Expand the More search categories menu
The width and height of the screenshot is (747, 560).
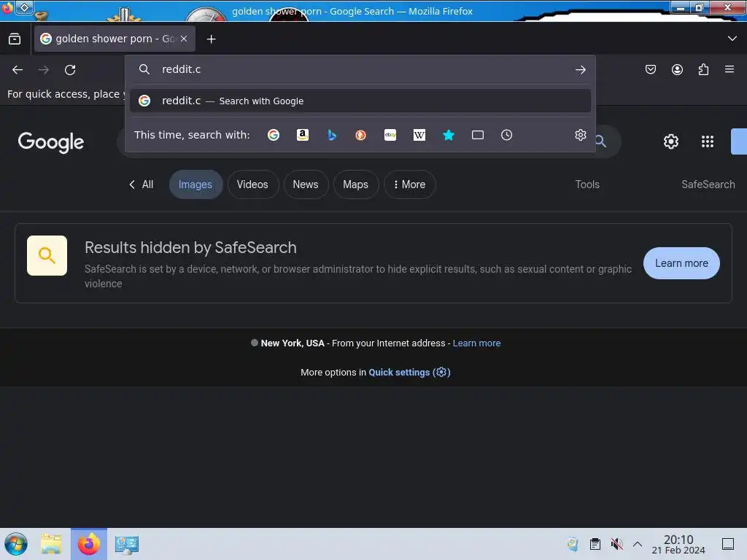(x=410, y=184)
